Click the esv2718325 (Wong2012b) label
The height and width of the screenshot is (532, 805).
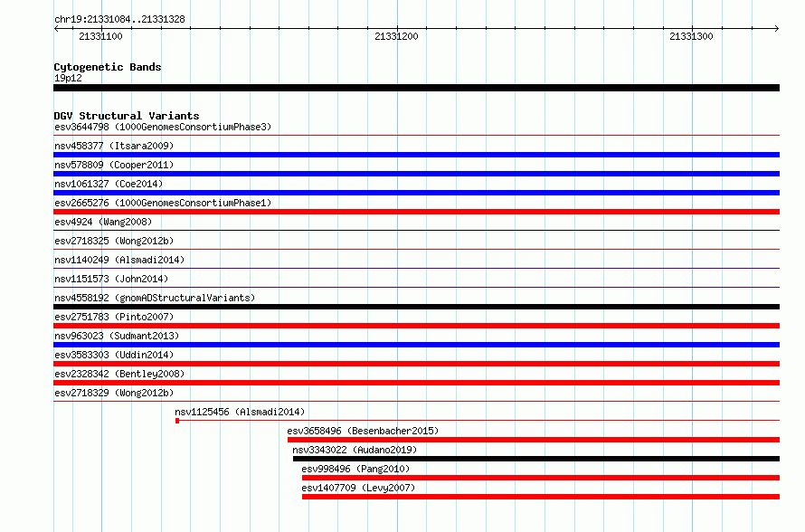114,241
